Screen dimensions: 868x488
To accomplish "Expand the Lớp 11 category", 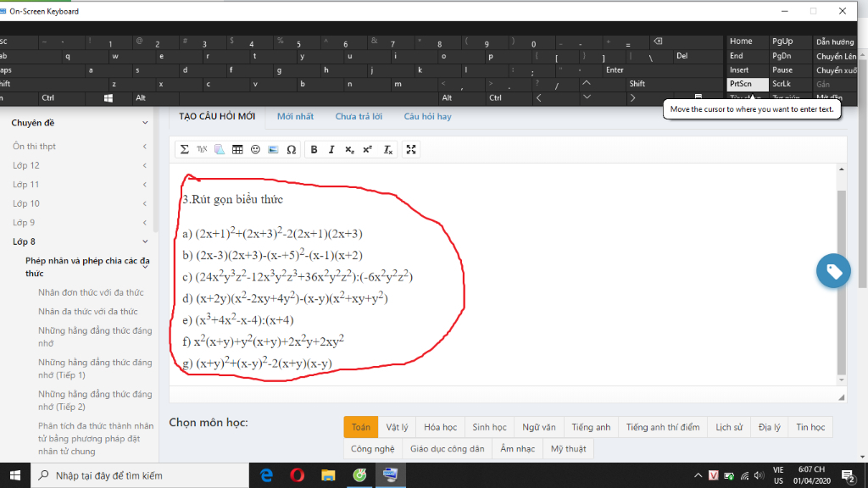I will (x=144, y=184).
